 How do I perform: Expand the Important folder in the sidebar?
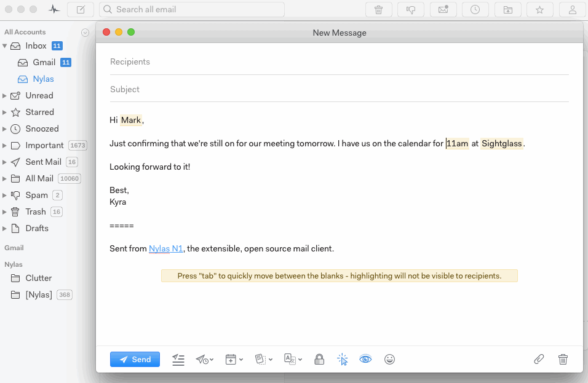click(x=5, y=146)
